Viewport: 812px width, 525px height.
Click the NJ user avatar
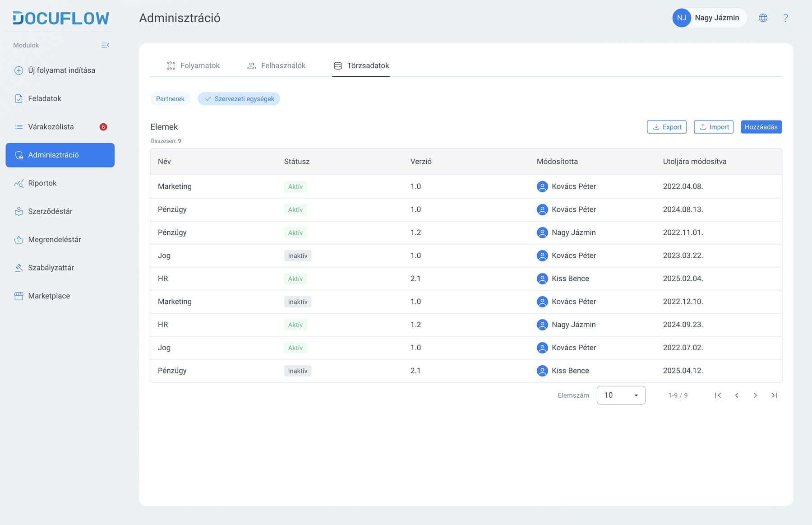tap(681, 18)
